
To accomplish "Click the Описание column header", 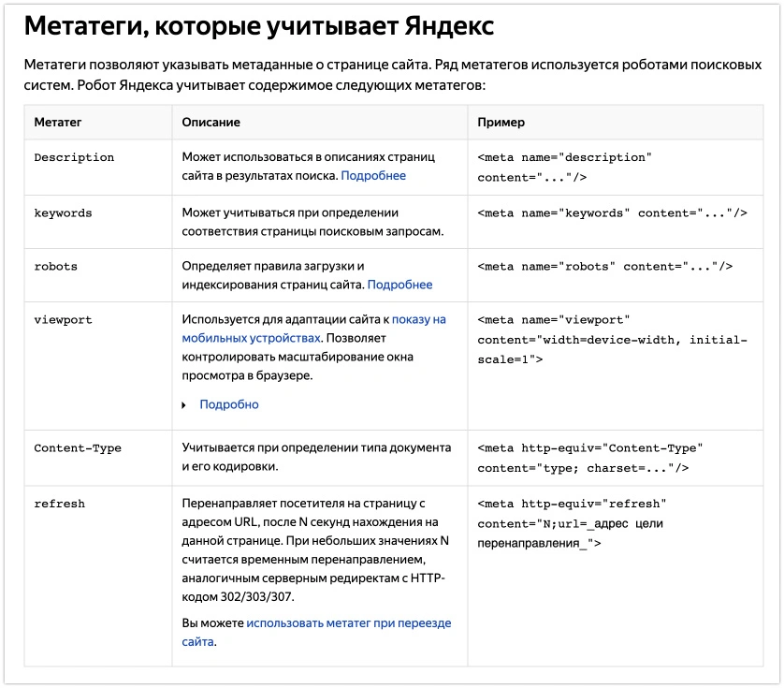I will point(211,123).
